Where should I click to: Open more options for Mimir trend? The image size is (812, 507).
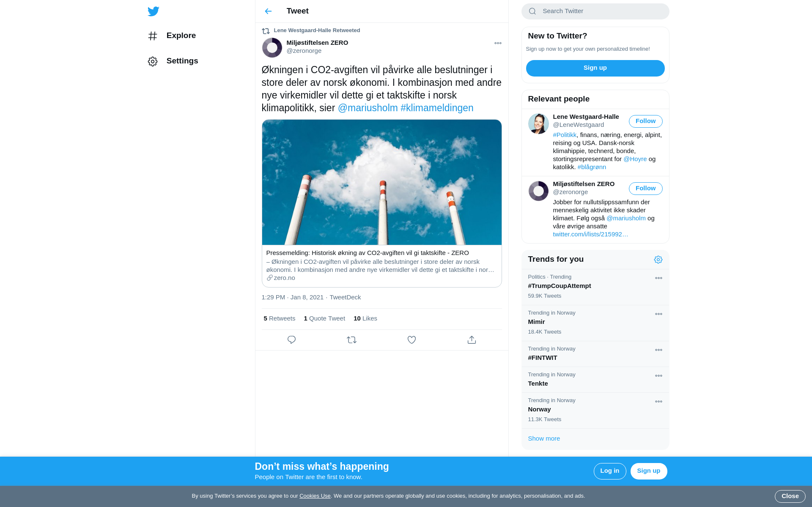point(658,314)
